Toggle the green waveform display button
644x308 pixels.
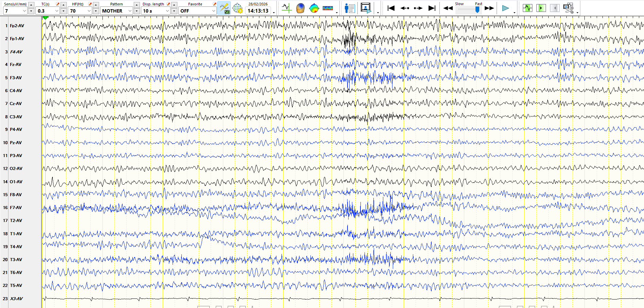(x=528, y=8)
